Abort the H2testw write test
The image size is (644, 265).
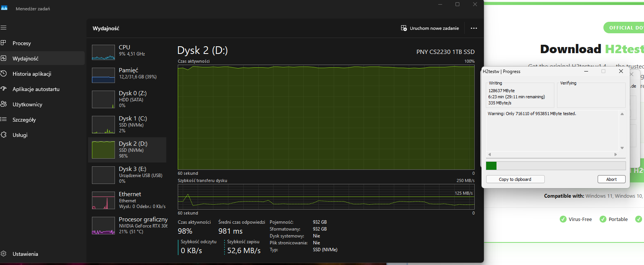click(x=611, y=179)
